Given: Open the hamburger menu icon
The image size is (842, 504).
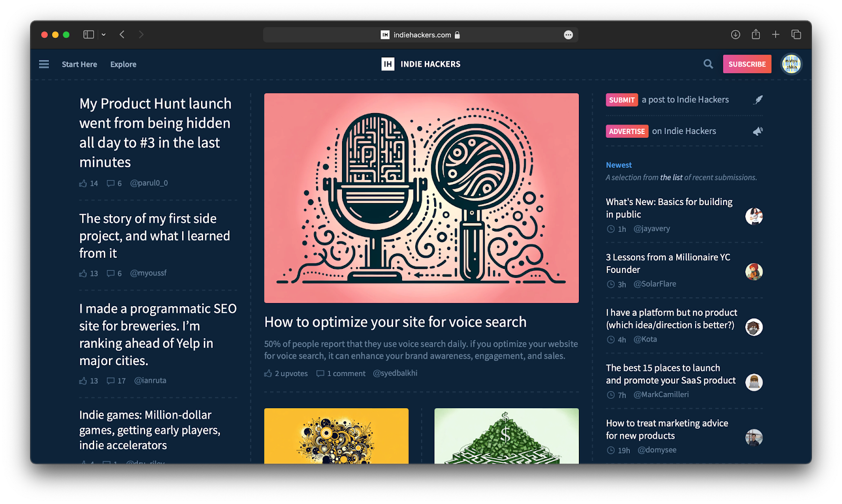Looking at the screenshot, I should [x=44, y=64].
